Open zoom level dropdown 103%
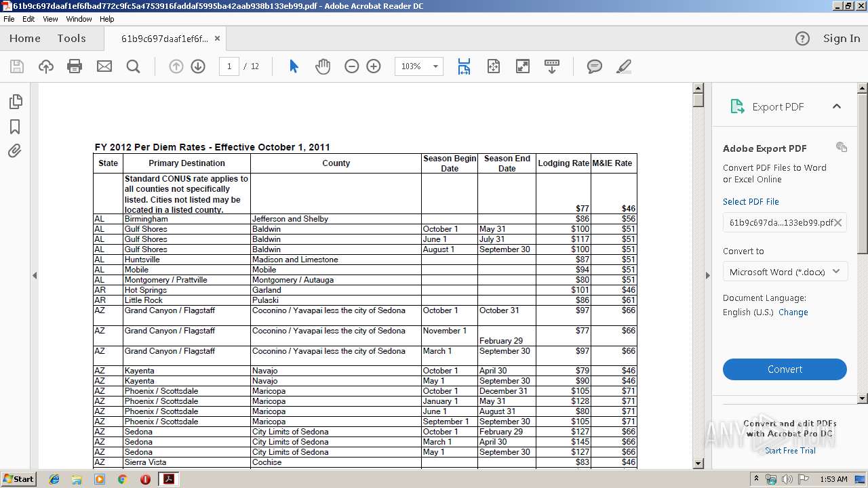Screen dimensions: 868x488 pos(435,66)
